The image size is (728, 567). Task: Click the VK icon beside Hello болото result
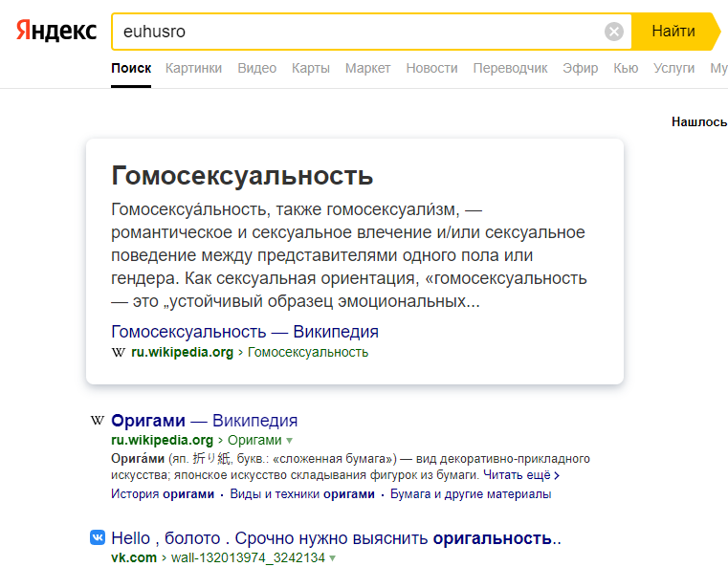[x=98, y=537]
